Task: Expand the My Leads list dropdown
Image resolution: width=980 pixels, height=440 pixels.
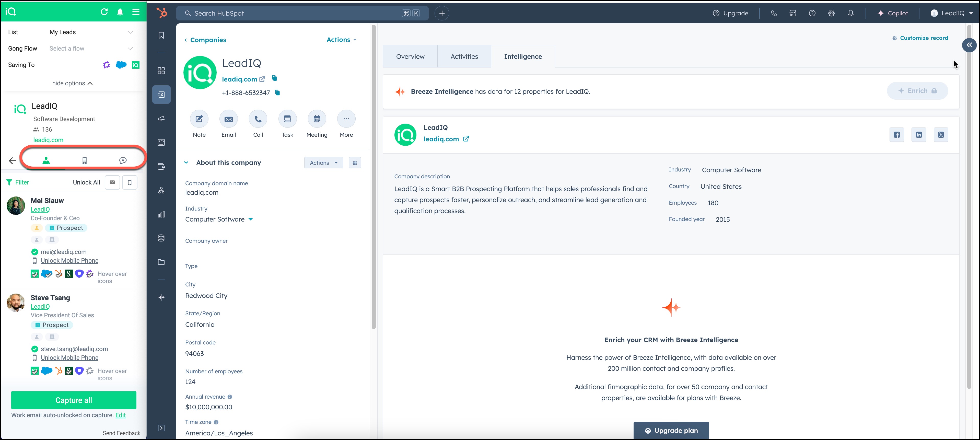Action: click(x=91, y=32)
